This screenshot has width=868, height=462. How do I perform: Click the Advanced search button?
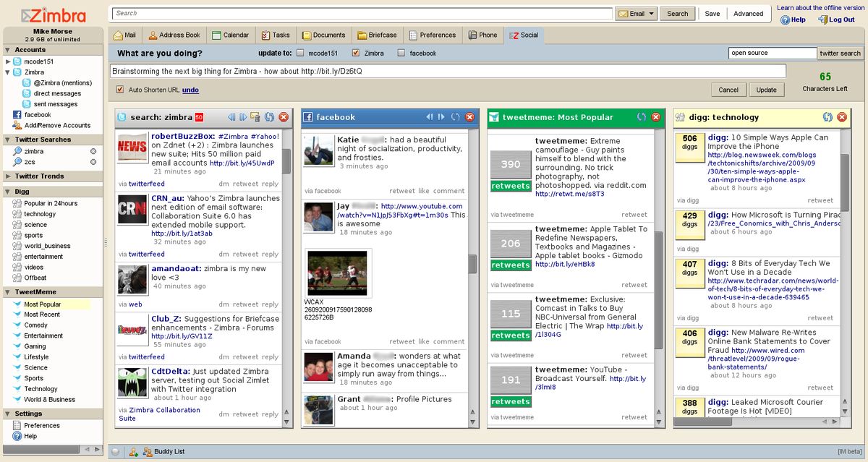748,13
